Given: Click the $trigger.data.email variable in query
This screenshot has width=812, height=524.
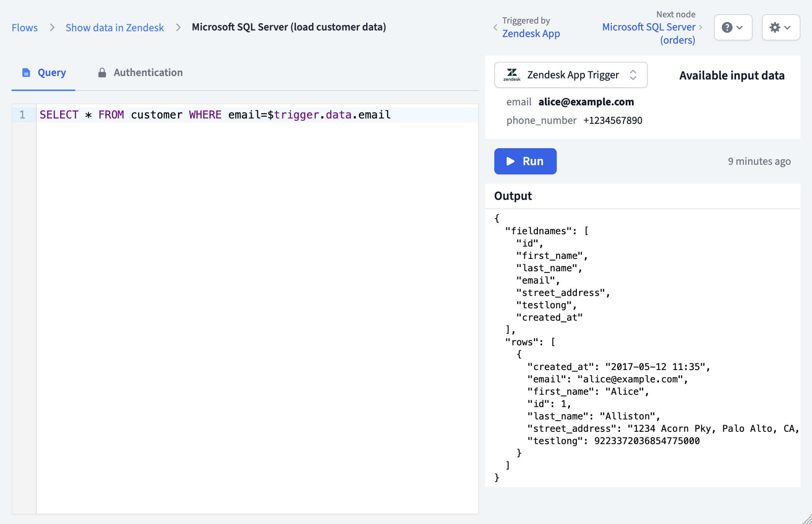Looking at the screenshot, I should [x=329, y=115].
